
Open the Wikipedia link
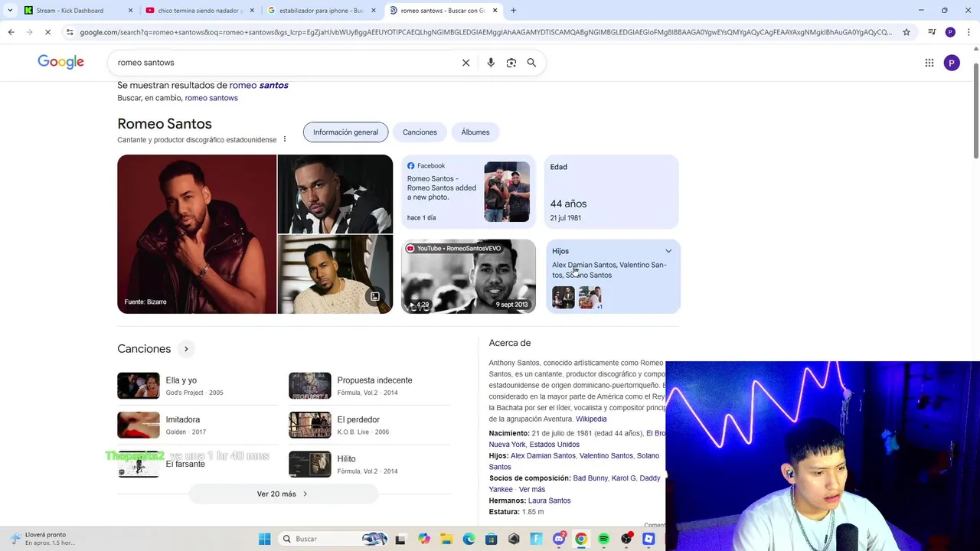[591, 419]
